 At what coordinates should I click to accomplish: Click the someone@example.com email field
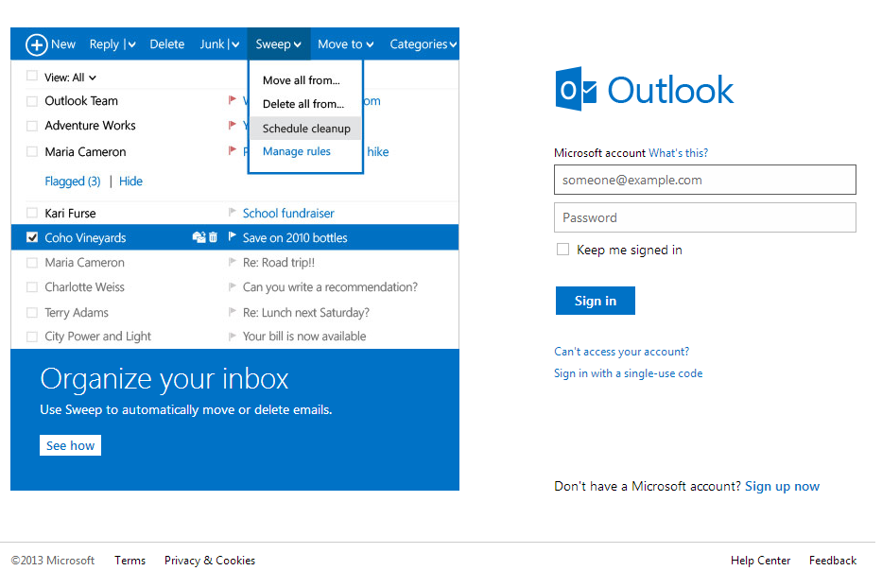tap(704, 180)
